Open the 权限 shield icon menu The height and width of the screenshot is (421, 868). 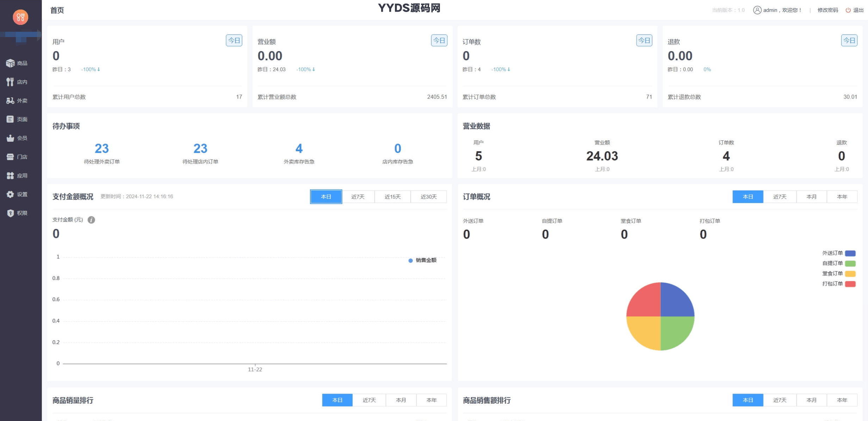(x=10, y=213)
